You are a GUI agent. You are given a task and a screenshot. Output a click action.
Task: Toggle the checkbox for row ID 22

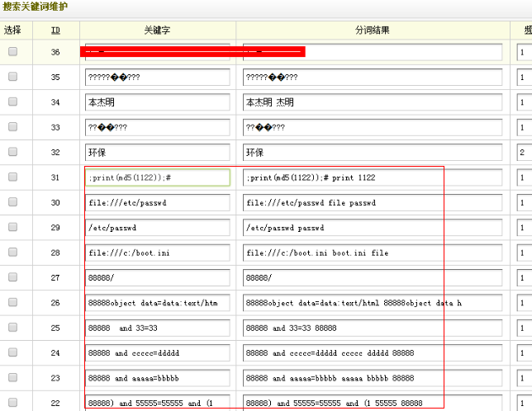coord(12,402)
